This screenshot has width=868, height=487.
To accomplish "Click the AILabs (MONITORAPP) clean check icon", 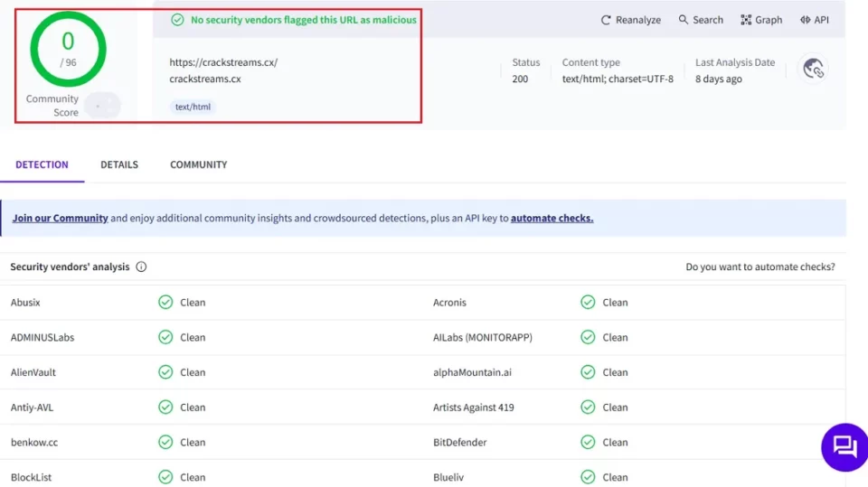I will (588, 337).
